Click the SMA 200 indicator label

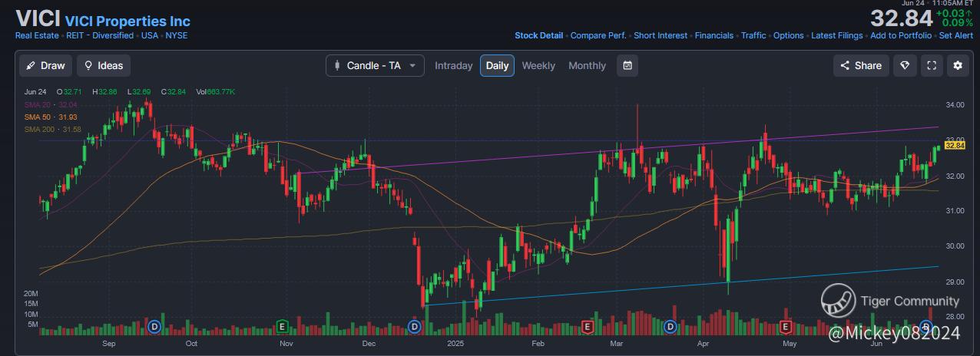coord(53,129)
